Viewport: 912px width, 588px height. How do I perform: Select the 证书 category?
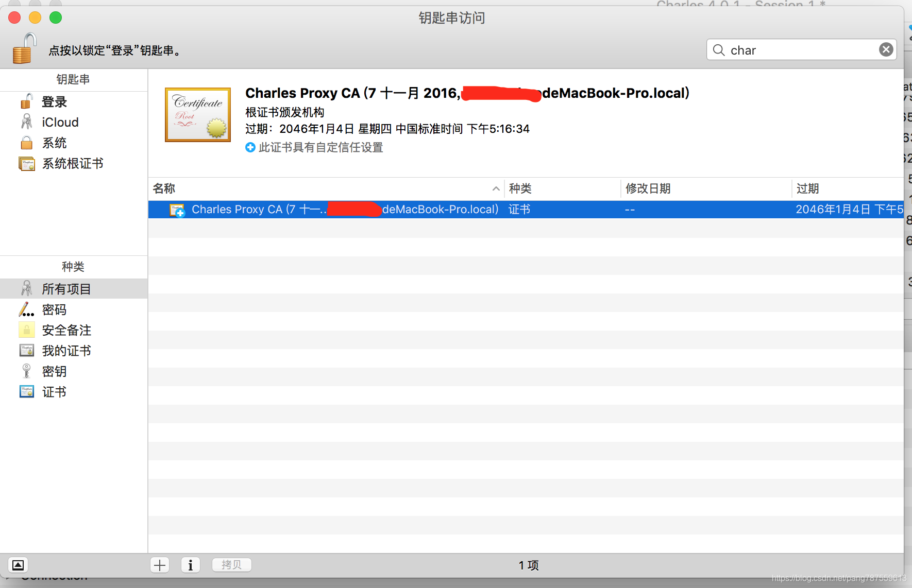tap(74, 392)
